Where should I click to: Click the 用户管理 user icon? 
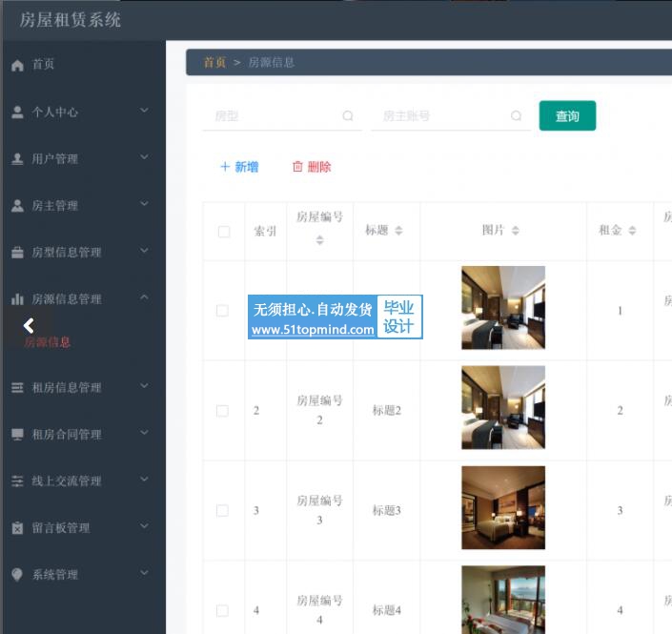coord(17,159)
